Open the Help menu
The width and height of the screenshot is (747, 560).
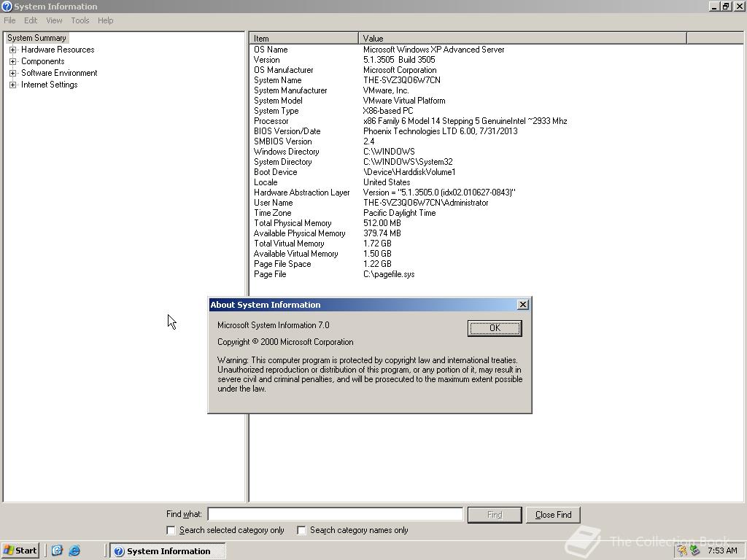(105, 20)
